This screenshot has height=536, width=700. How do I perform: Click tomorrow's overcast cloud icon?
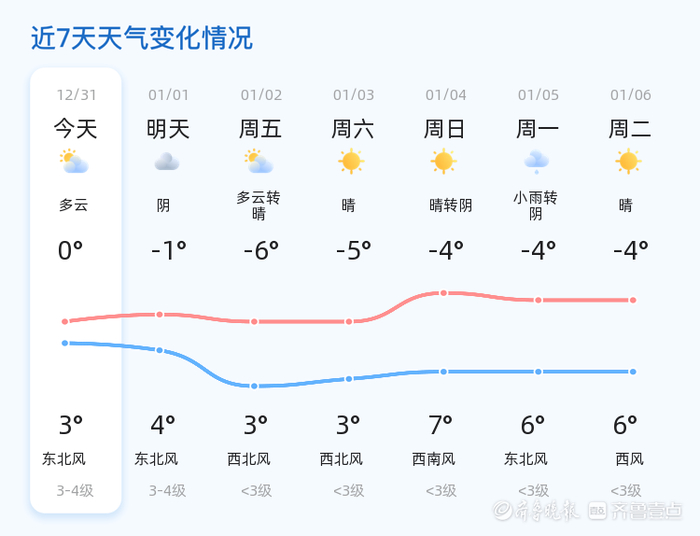pyautogui.click(x=167, y=162)
